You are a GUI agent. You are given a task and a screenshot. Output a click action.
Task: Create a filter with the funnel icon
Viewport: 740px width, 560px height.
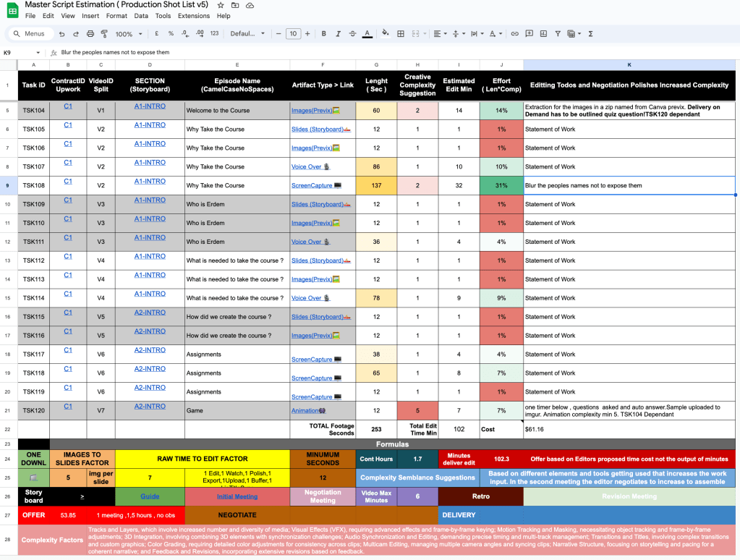pyautogui.click(x=558, y=33)
